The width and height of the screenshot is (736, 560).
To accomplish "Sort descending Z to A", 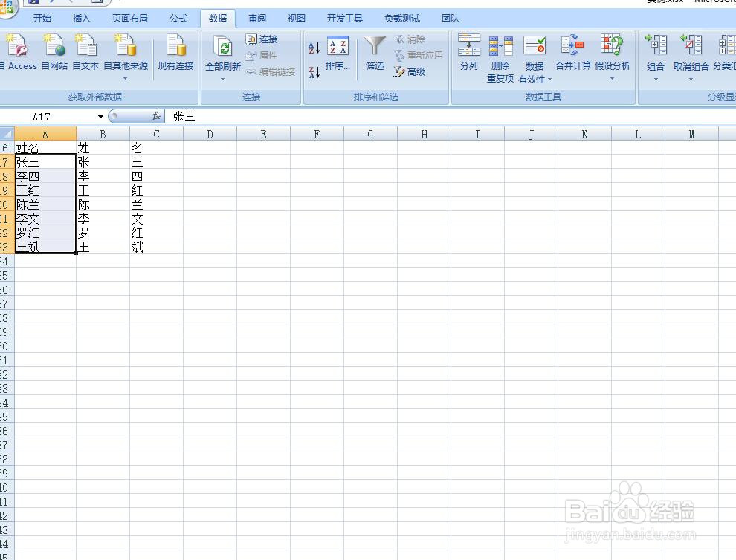I will tap(314, 72).
